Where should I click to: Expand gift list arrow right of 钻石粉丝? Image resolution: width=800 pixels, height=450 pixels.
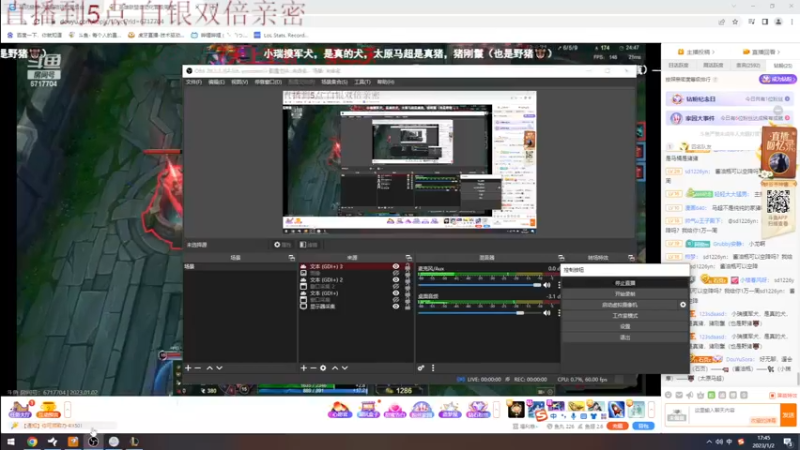(496, 409)
